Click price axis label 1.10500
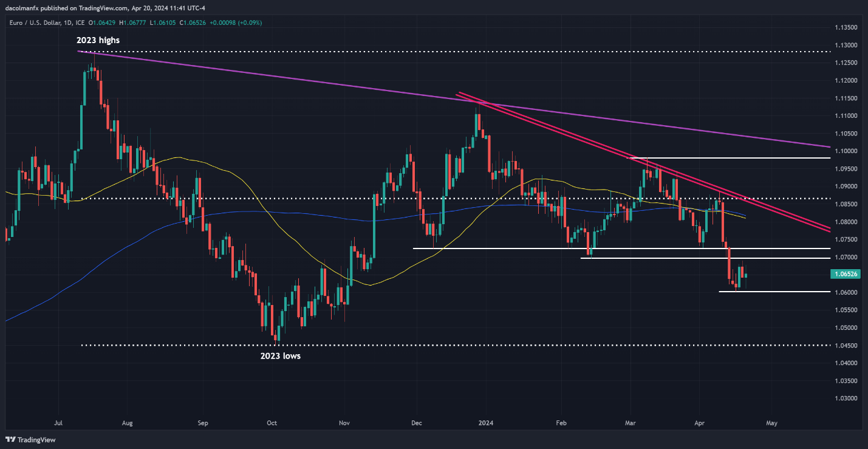Screen dimensions: 868x449 [846, 134]
